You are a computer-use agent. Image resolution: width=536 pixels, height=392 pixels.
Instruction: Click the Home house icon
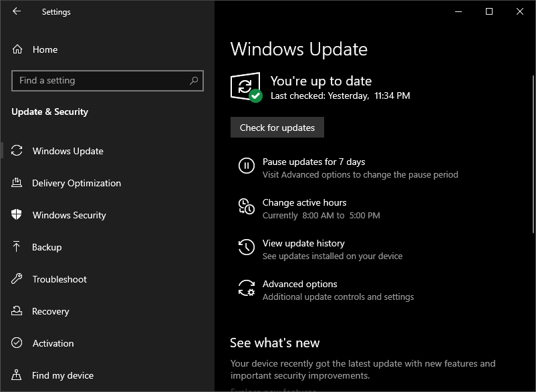17,49
